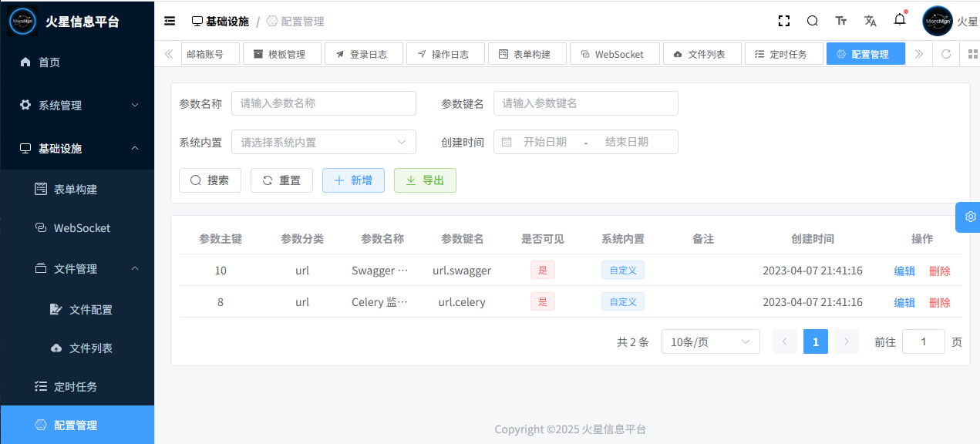Collapse the 文件管理 submenu

[x=77, y=268]
